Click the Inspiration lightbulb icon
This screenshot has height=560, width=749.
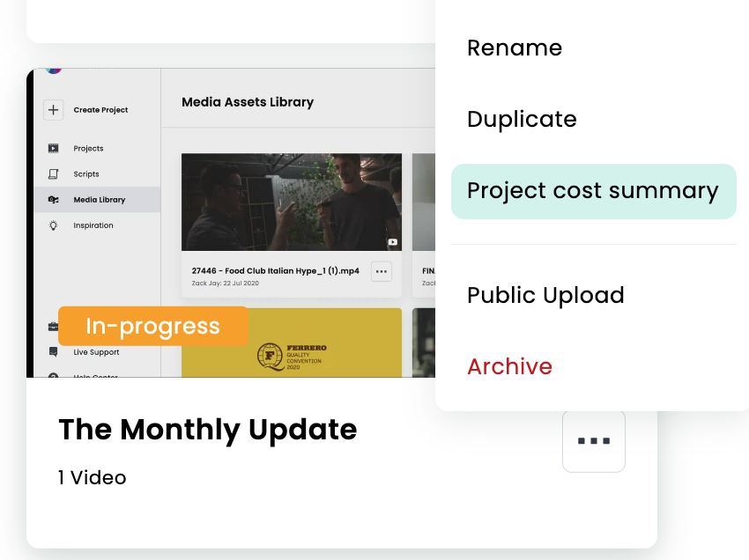tap(53, 225)
